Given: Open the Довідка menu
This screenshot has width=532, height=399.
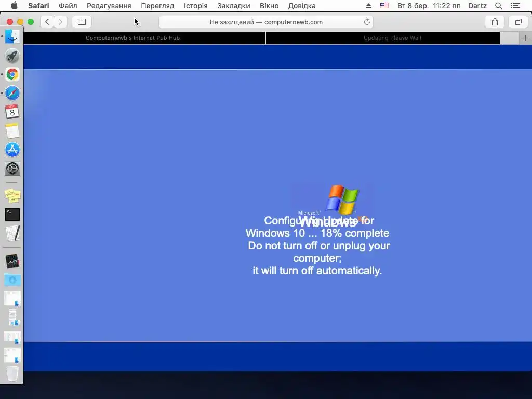Looking at the screenshot, I should click(302, 6).
